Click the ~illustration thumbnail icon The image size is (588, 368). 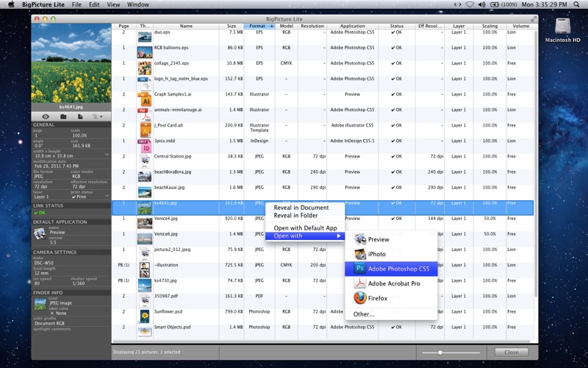(x=145, y=269)
